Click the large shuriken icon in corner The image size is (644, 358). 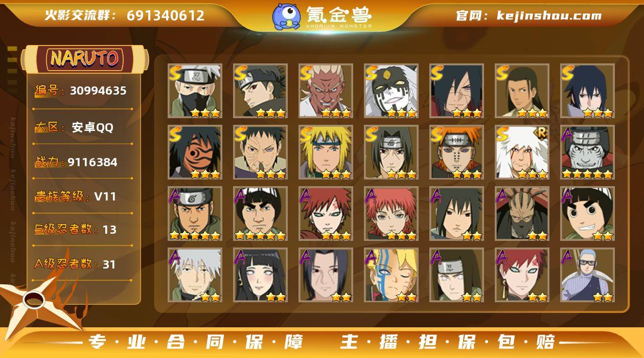[x=36, y=302]
